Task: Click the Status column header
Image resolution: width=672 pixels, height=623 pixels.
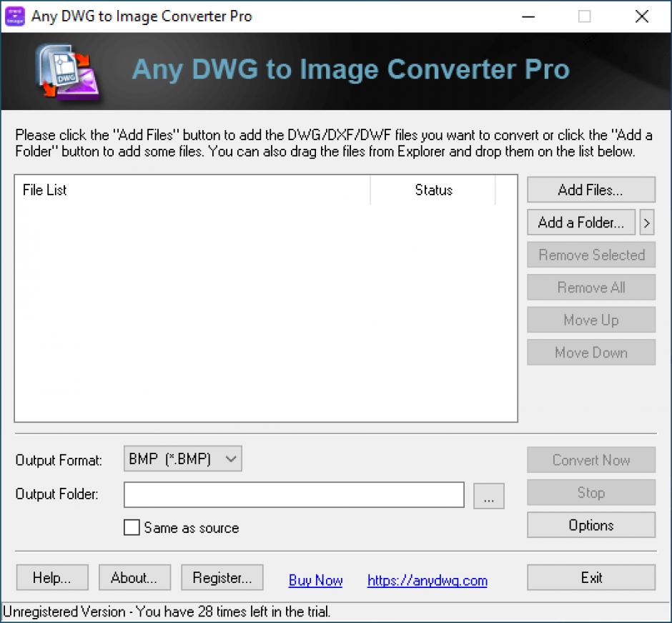Action: [433, 190]
